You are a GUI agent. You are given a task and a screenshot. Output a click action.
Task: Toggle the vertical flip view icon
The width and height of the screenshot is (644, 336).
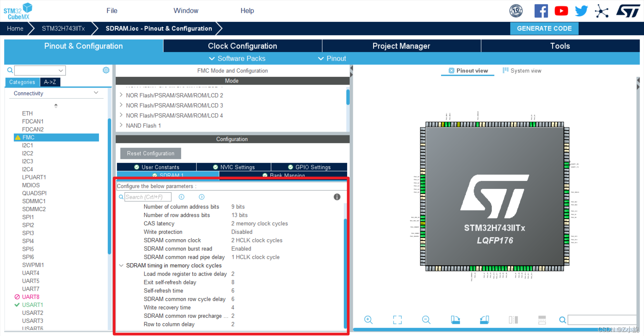point(513,320)
